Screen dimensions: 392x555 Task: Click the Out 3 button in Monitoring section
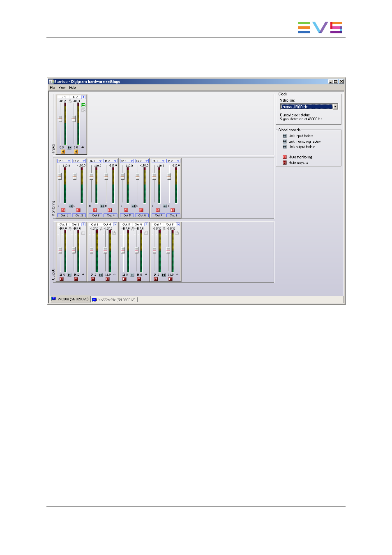coord(95,215)
